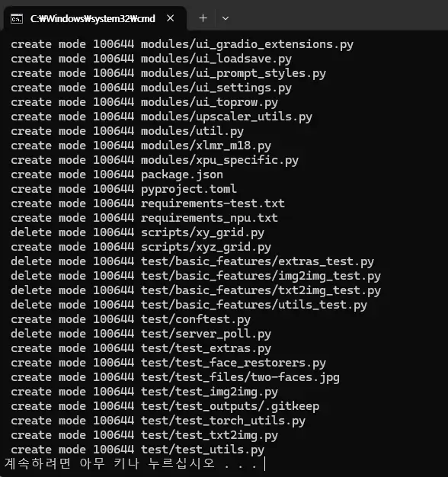
Task: Click the package.json line in output
Action: click(x=117, y=174)
